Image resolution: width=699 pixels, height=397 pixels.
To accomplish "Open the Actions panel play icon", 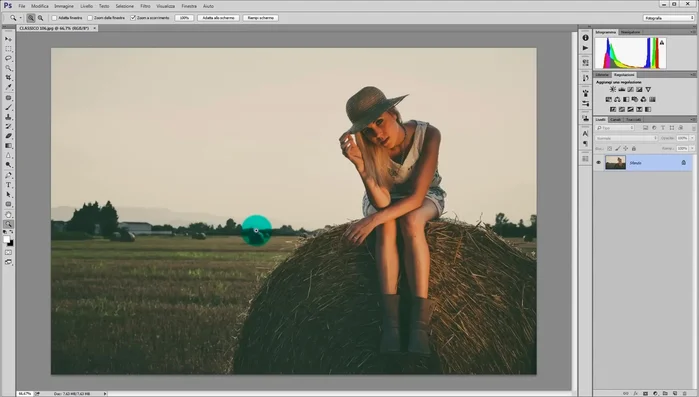I will pyautogui.click(x=585, y=48).
